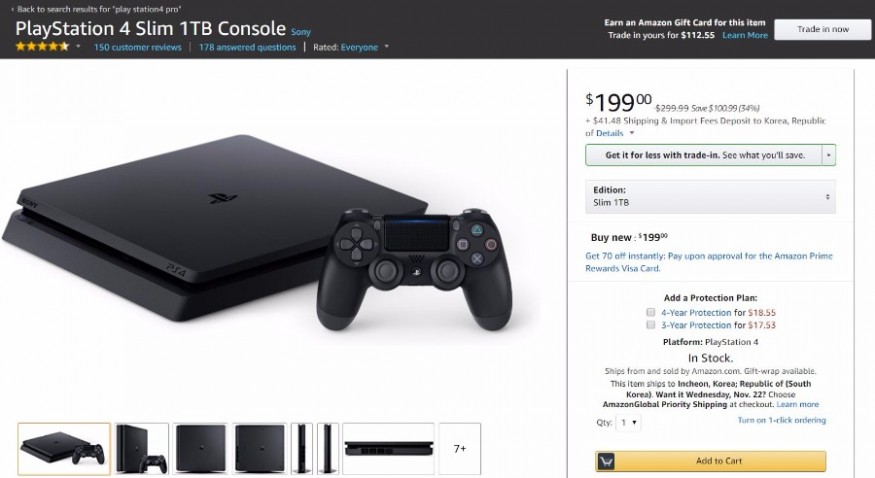Viewport: 875px width, 478px height.
Task: Click Turn on 1-click ordering link
Action: click(781, 420)
